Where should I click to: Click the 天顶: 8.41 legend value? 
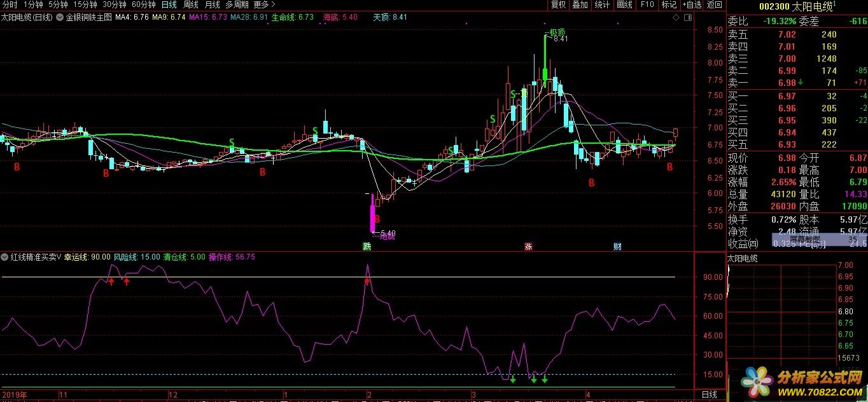pyautogui.click(x=390, y=17)
